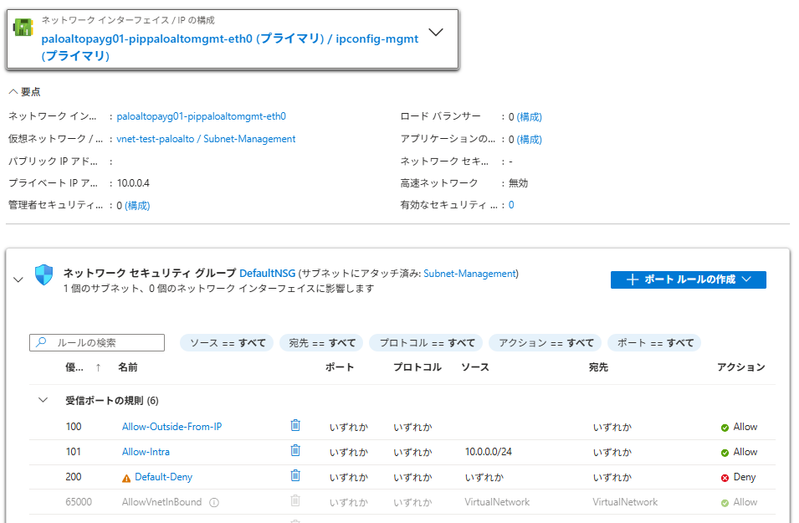The width and height of the screenshot is (799, 523).
Task: Sort by プロトコル column header
Action: 417,367
